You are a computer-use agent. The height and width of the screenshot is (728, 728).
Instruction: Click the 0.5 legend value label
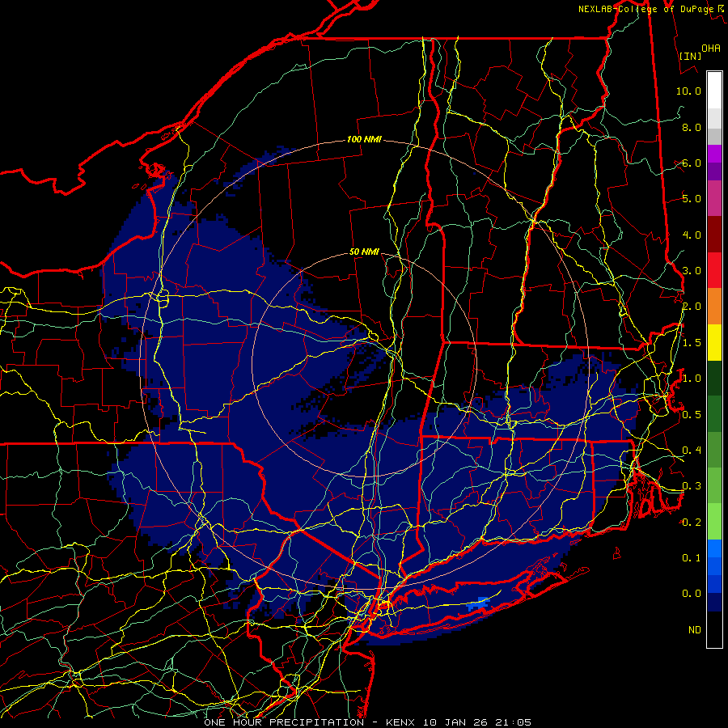tap(692, 414)
